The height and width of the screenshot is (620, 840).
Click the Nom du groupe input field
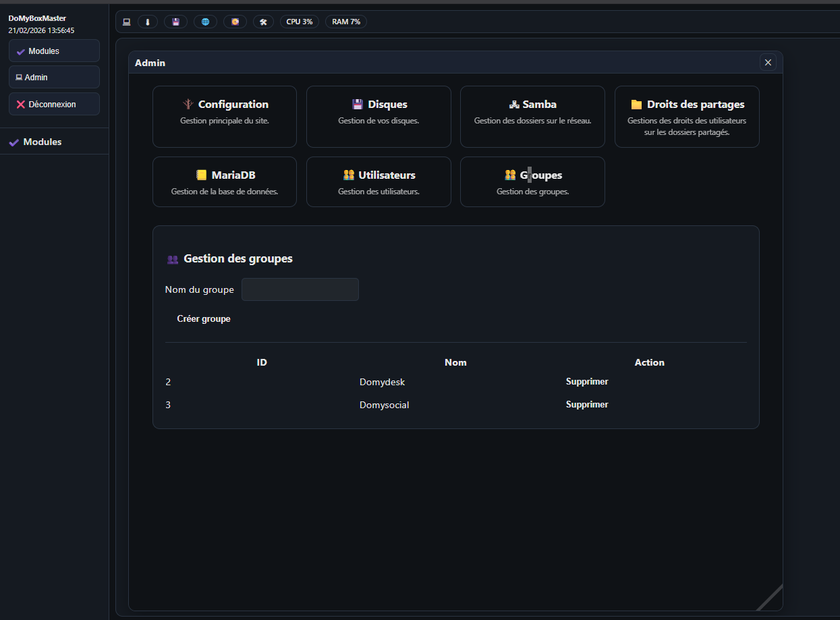point(300,289)
